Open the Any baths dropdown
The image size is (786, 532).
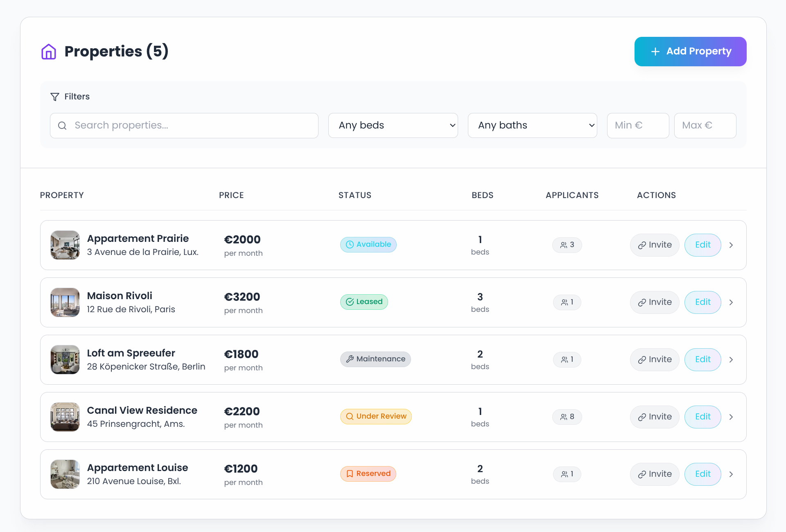(x=532, y=125)
